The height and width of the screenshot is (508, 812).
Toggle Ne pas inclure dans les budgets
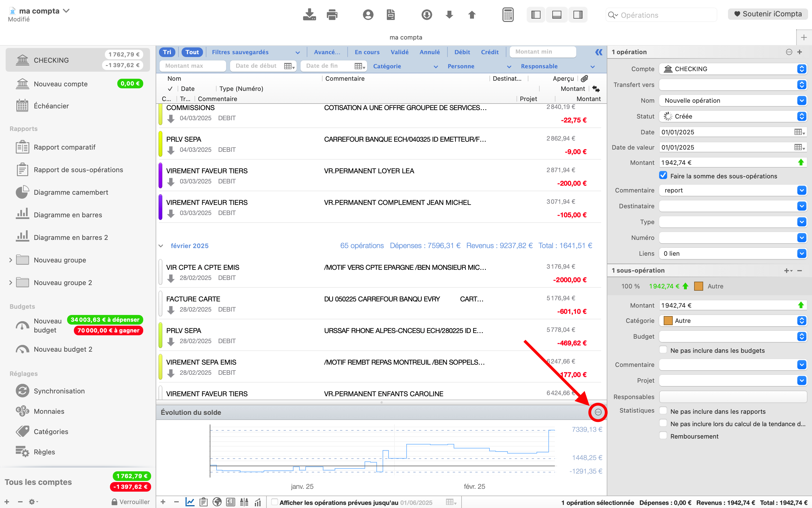(x=663, y=350)
